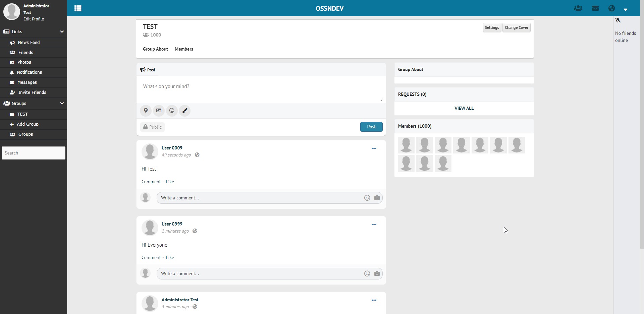This screenshot has height=314, width=644.
Task: Open the top bar account dropdown arrow
Action: (x=626, y=9)
